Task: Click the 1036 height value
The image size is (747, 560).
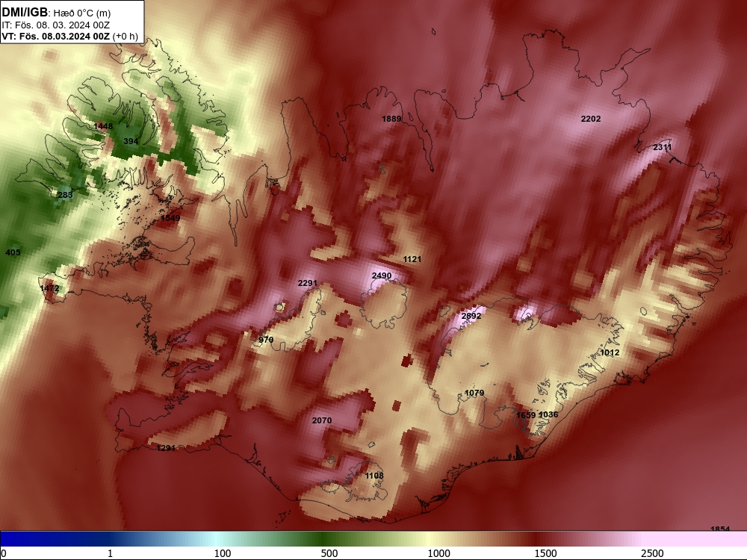Action: point(548,414)
